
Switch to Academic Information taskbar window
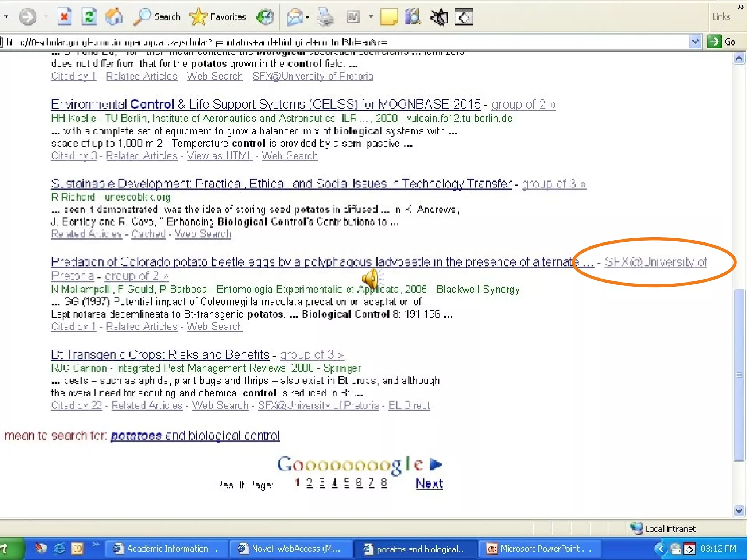pyautogui.click(x=166, y=549)
